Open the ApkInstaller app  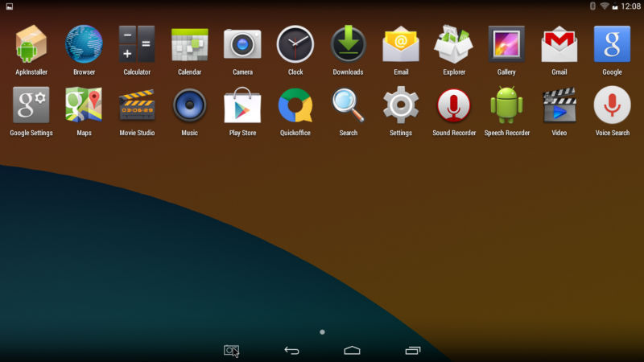pyautogui.click(x=31, y=44)
